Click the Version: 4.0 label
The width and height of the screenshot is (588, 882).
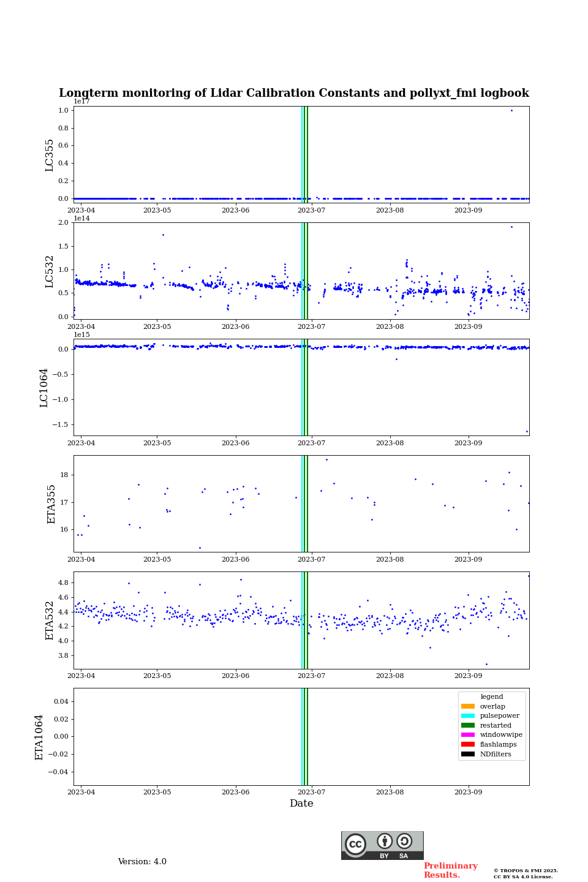pos(142,862)
